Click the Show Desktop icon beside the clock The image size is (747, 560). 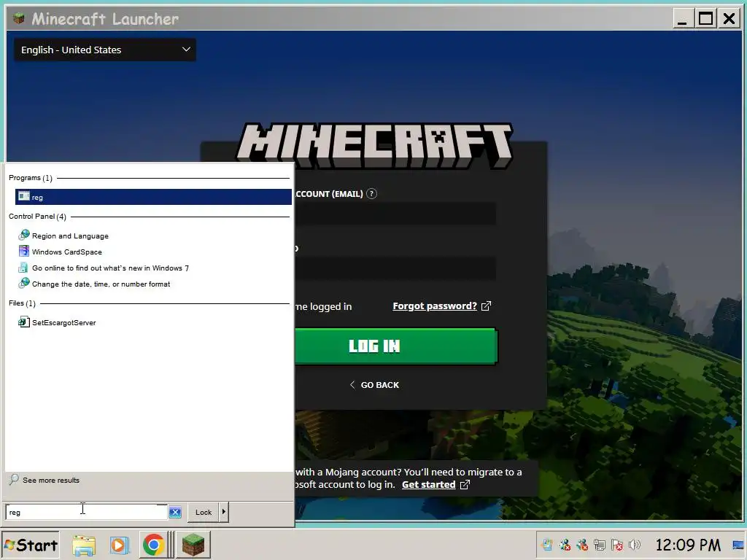[x=740, y=545]
